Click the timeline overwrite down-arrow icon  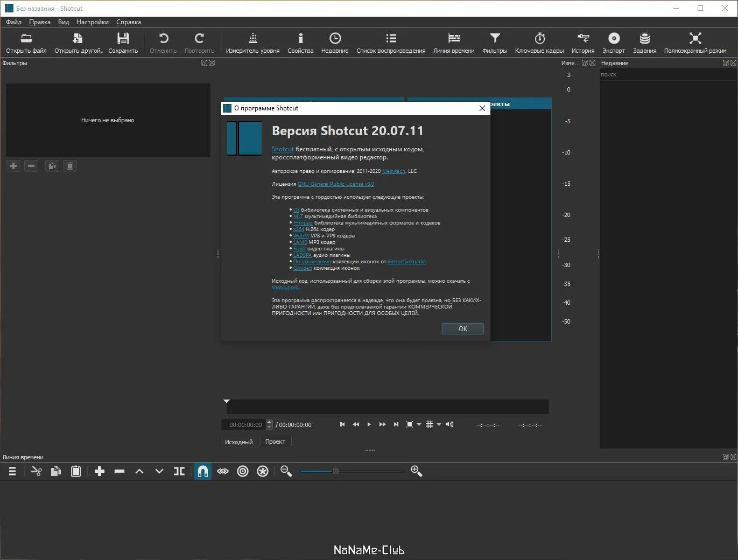point(159,471)
